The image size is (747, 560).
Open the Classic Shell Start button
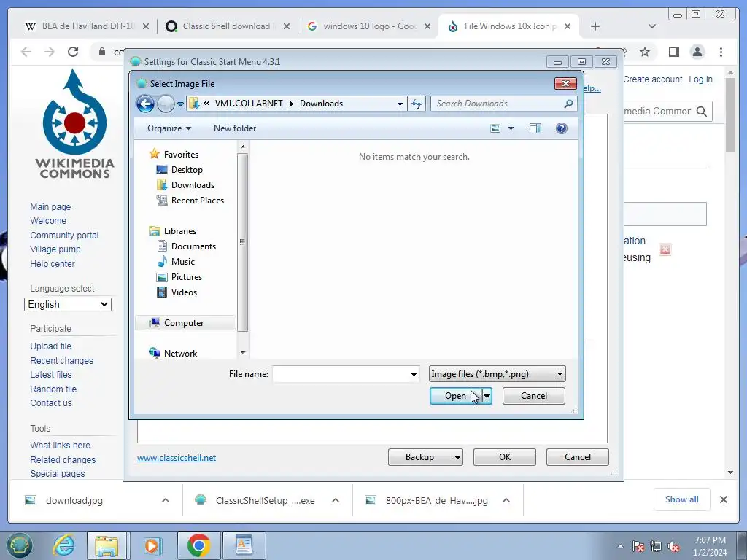(19, 545)
